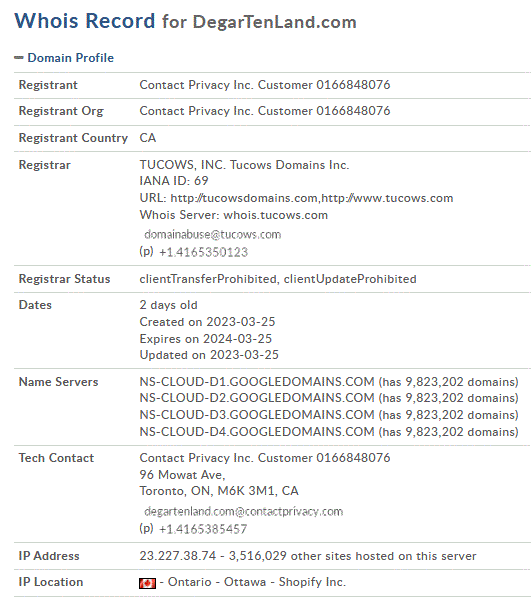This screenshot has height=602, width=532.
Task: Select NS-CLOUD-D2.GOOGLEDOMAINS.COM name server
Action: pyautogui.click(x=257, y=398)
